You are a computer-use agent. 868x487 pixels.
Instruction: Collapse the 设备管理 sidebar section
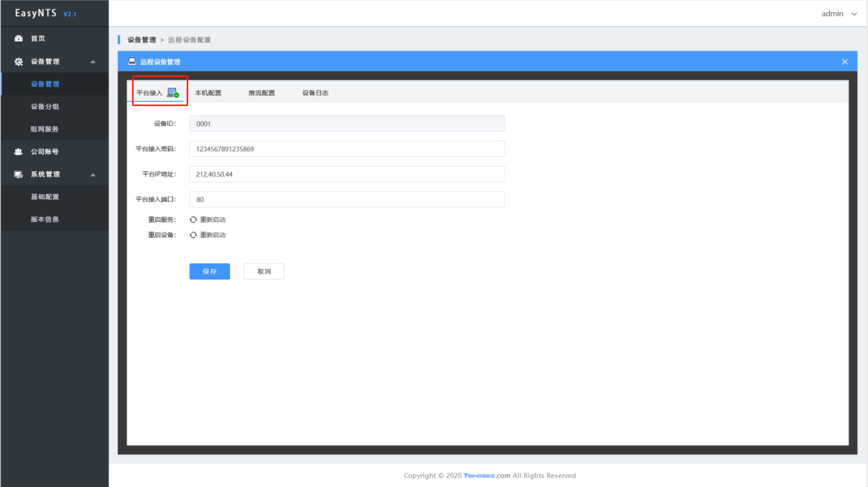click(93, 62)
